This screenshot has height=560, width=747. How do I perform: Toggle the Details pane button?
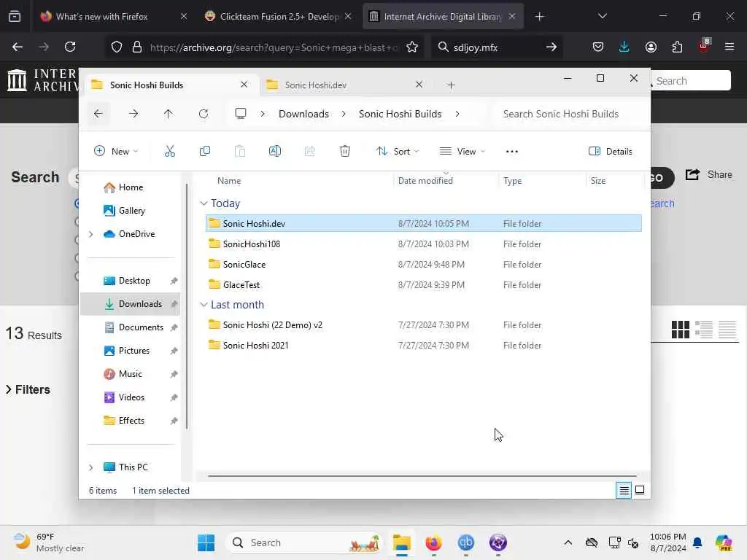[x=611, y=152]
